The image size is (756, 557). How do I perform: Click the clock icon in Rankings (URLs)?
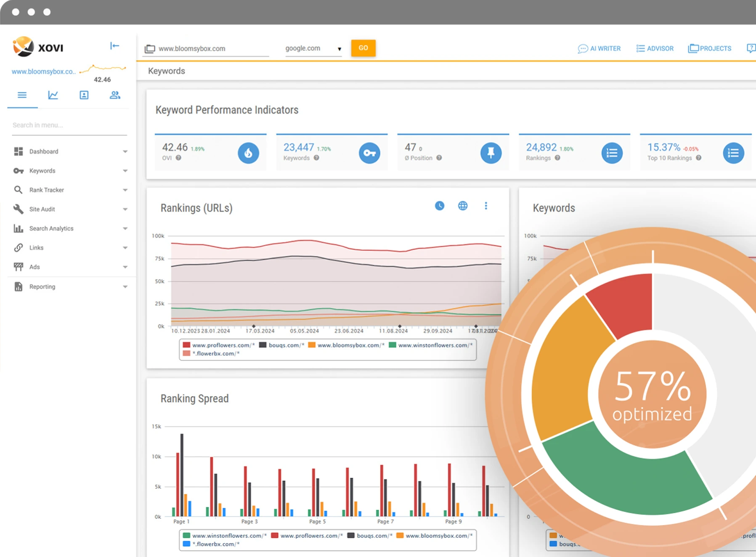pyautogui.click(x=439, y=206)
